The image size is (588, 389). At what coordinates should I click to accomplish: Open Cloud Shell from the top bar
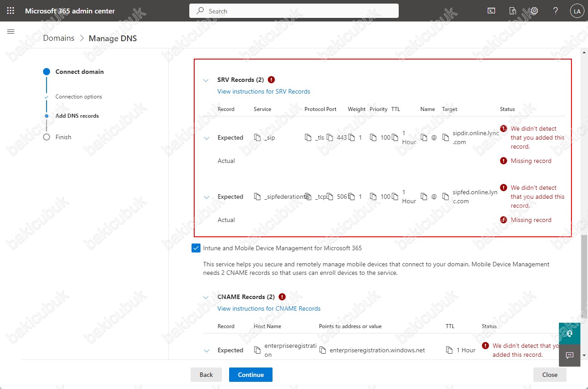(491, 11)
